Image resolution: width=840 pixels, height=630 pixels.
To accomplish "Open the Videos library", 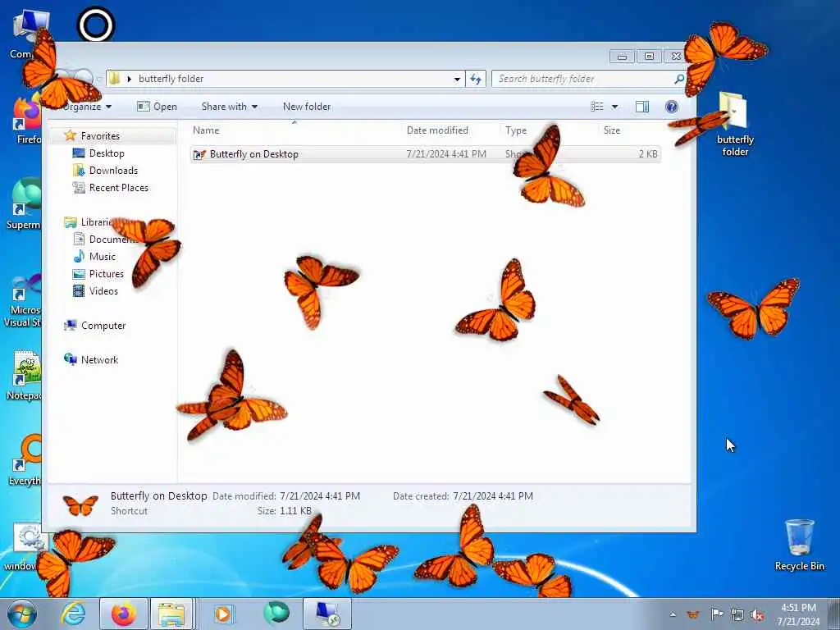I will click(103, 291).
